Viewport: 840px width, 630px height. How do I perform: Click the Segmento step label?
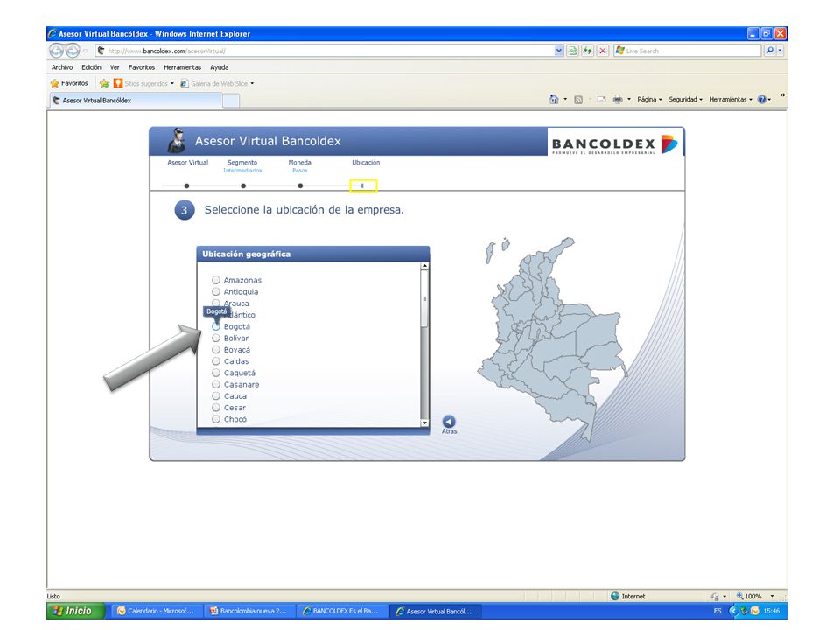[242, 163]
